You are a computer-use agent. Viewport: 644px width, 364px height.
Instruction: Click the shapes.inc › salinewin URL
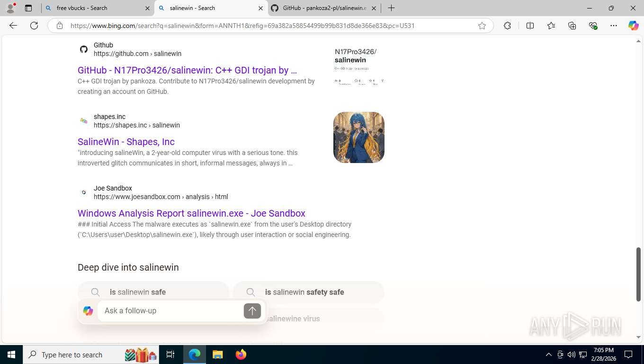(x=137, y=125)
